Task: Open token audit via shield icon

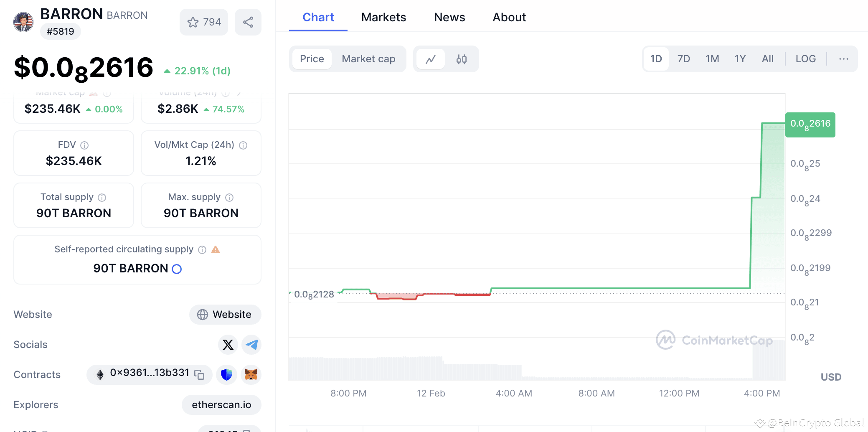Action: click(226, 374)
